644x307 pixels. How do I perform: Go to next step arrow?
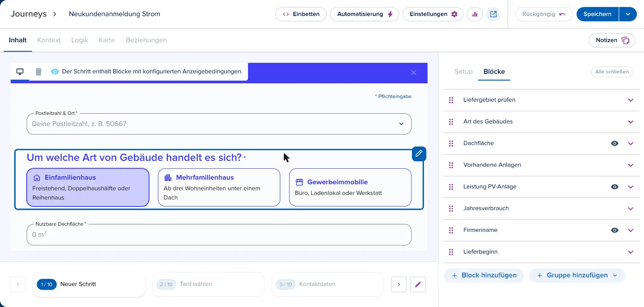399,284
